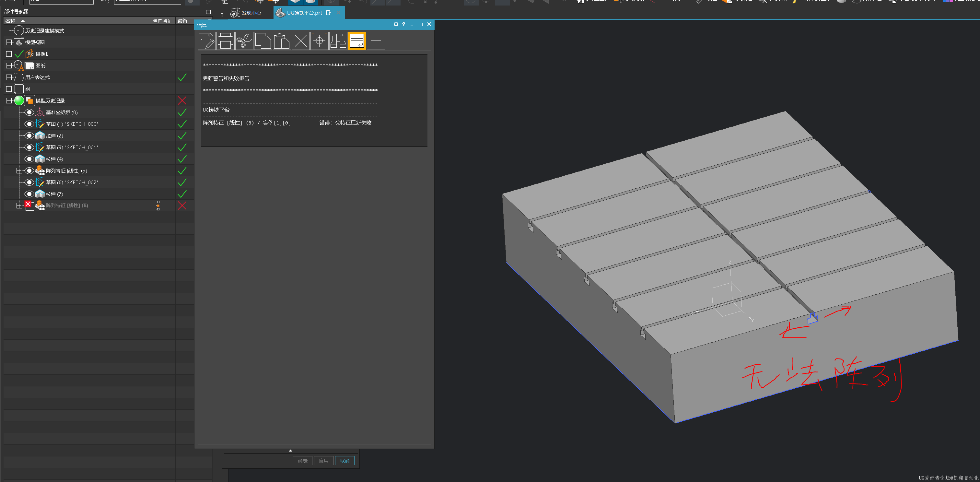The height and width of the screenshot is (482, 980).
Task: Collapse dialog using small up arrow
Action: pyautogui.click(x=290, y=451)
